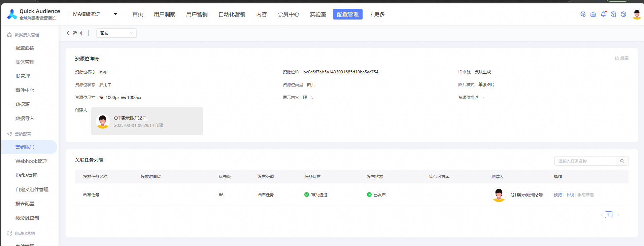Click the globe language icon

click(x=623, y=14)
